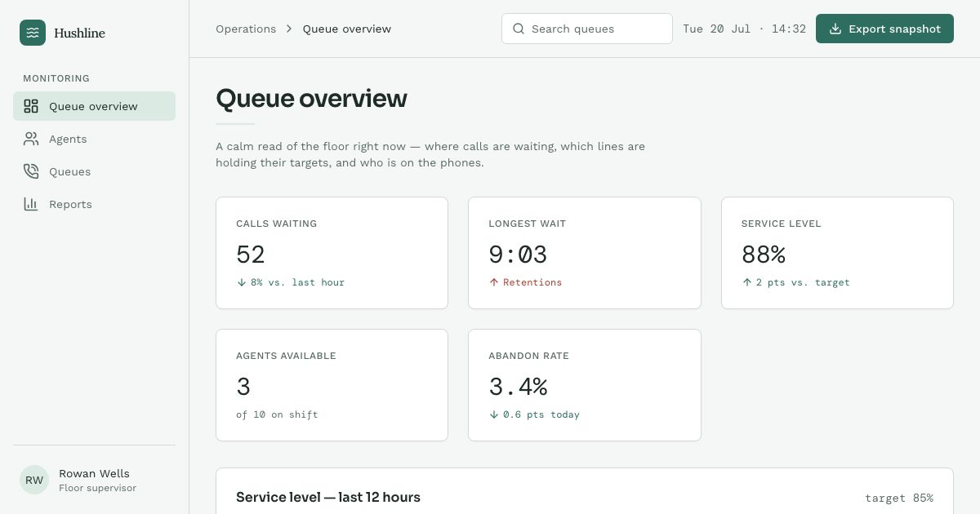
Task: Open the Abandon rate card
Action: pos(585,385)
